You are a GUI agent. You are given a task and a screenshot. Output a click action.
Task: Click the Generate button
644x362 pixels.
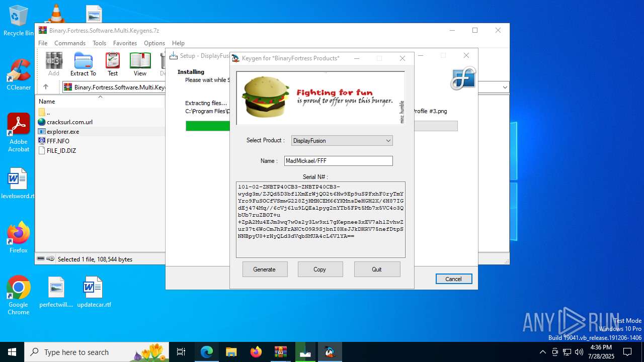[265, 269]
